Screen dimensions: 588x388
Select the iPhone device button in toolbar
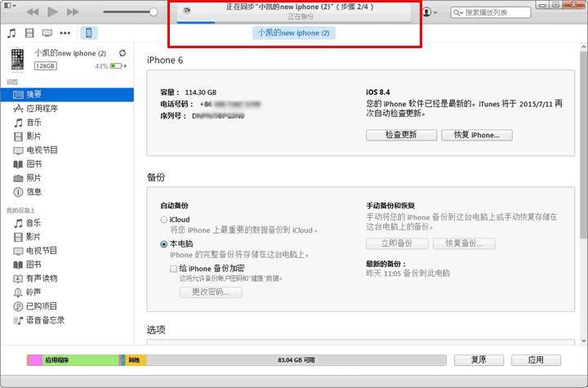(89, 33)
